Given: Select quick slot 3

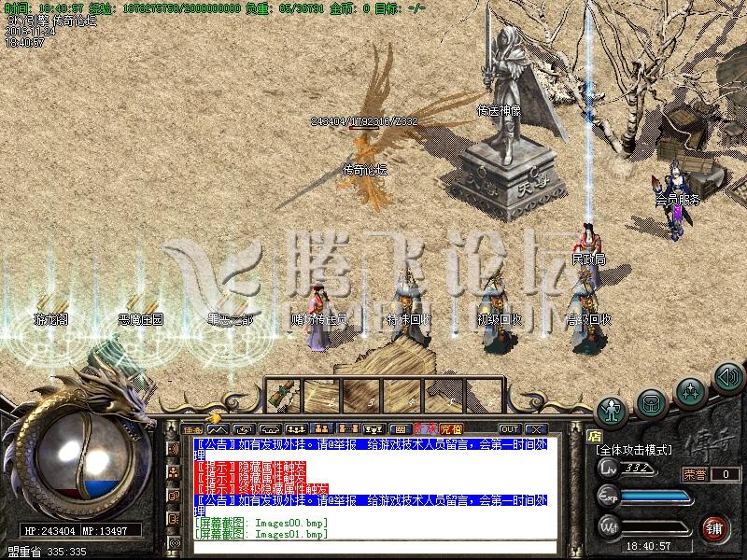Looking at the screenshot, I should [x=362, y=395].
